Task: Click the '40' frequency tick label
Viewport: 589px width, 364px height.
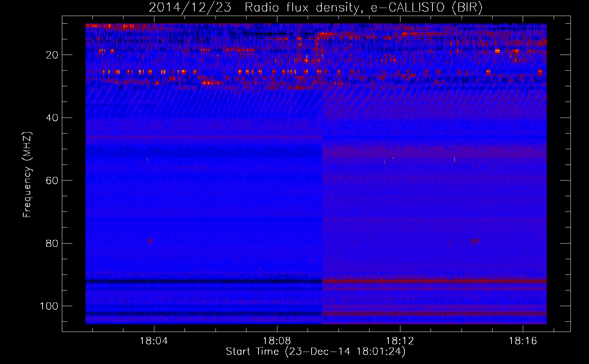Action: (x=52, y=118)
